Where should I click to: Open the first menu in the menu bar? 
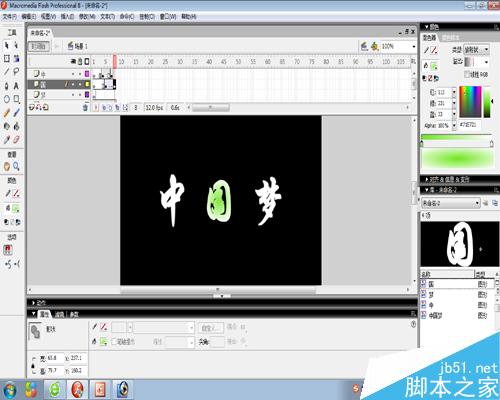(x=10, y=16)
